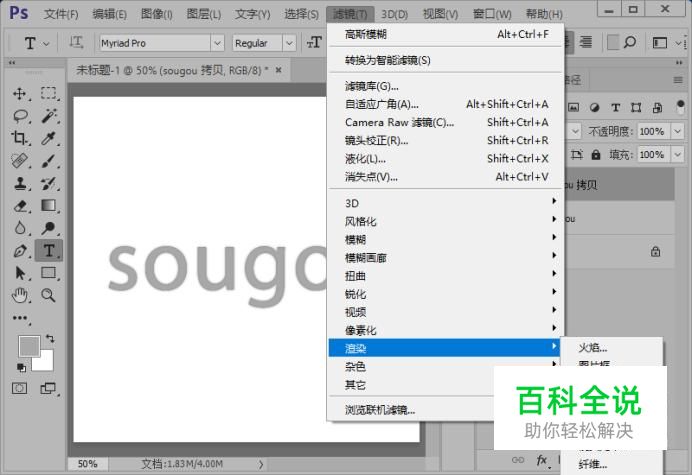The width and height of the screenshot is (692, 475).
Task: Toggle Quick Mask mode
Action: pyautogui.click(x=19, y=388)
